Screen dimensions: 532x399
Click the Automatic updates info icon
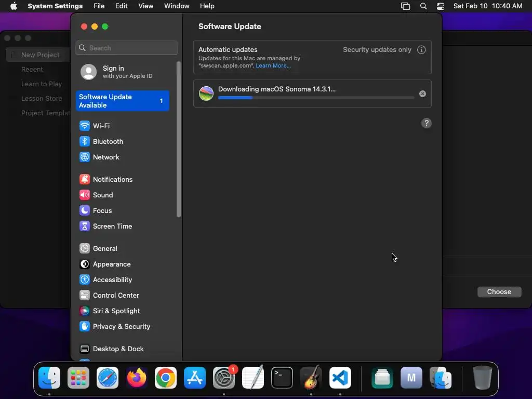point(421,50)
